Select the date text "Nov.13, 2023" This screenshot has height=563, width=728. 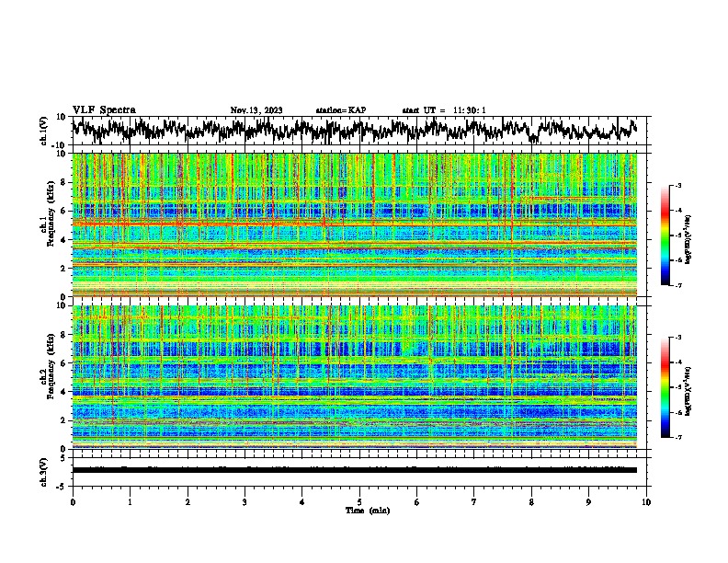pyautogui.click(x=256, y=110)
